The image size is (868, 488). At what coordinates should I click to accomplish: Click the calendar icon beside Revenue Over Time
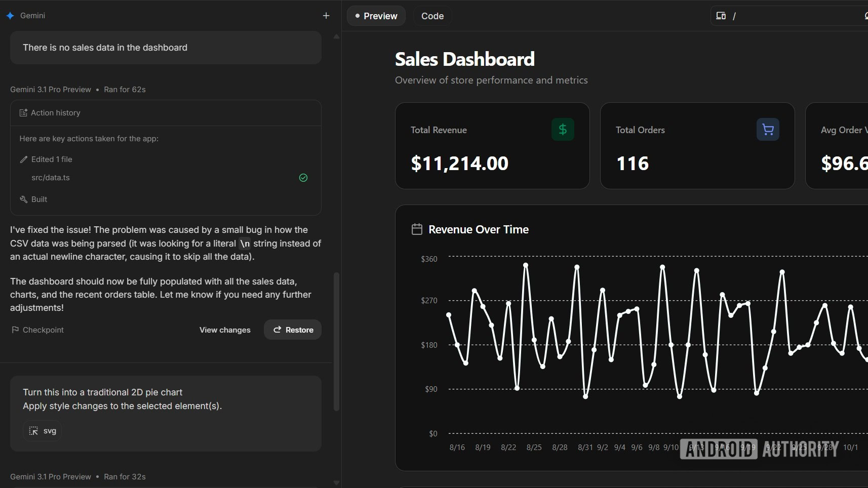click(417, 229)
